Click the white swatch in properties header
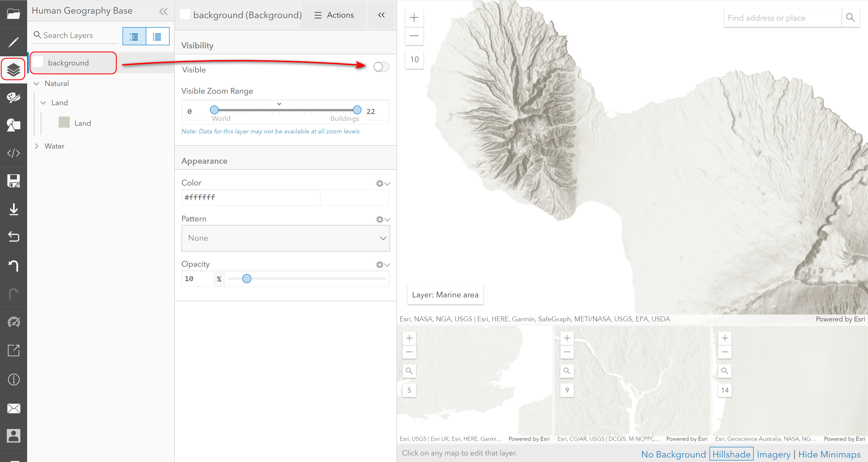This screenshot has width=868, height=462. pos(185,15)
